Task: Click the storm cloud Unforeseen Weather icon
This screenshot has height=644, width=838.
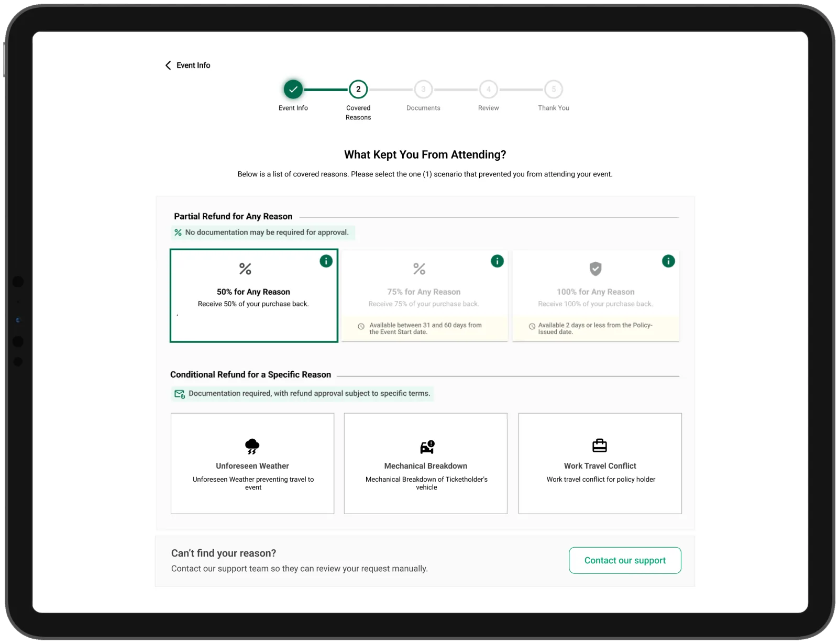Action: (252, 446)
